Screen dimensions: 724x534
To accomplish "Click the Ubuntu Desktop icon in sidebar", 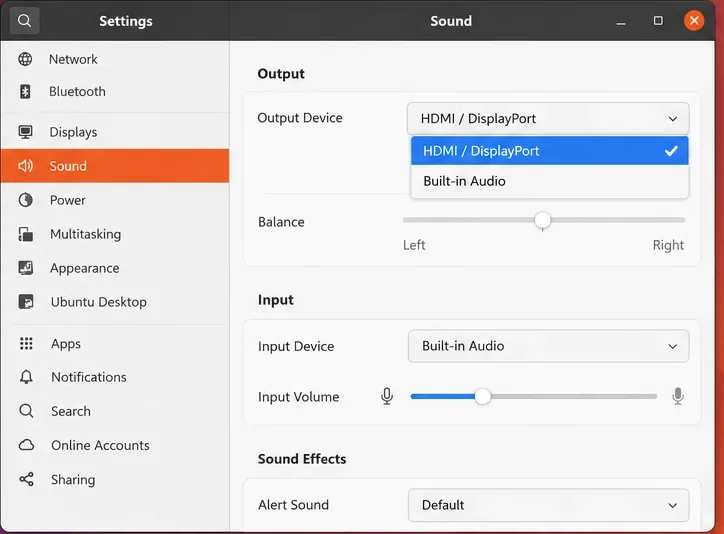I will point(26,302).
